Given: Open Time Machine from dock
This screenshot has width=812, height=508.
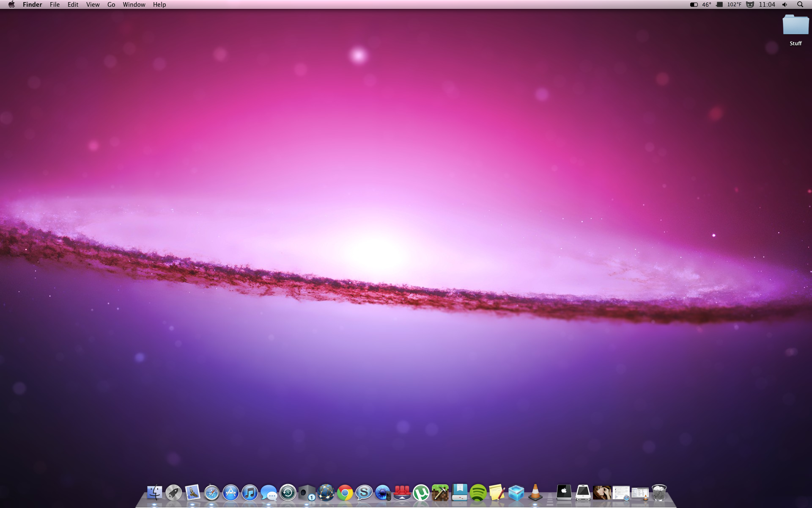Looking at the screenshot, I should 288,493.
